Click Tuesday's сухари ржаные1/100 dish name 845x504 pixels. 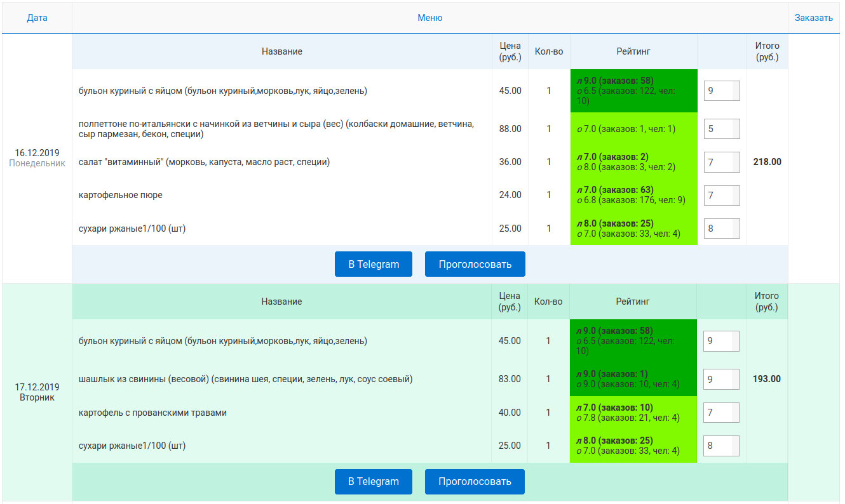132,446
